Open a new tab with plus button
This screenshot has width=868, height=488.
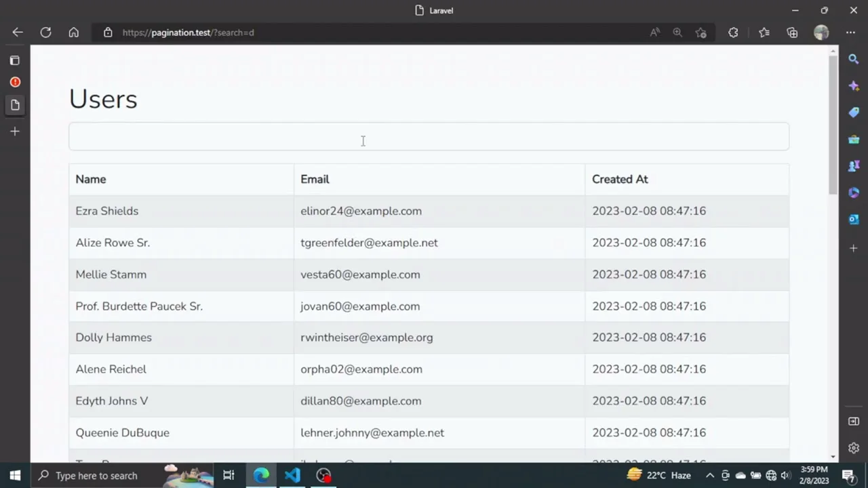click(x=15, y=131)
